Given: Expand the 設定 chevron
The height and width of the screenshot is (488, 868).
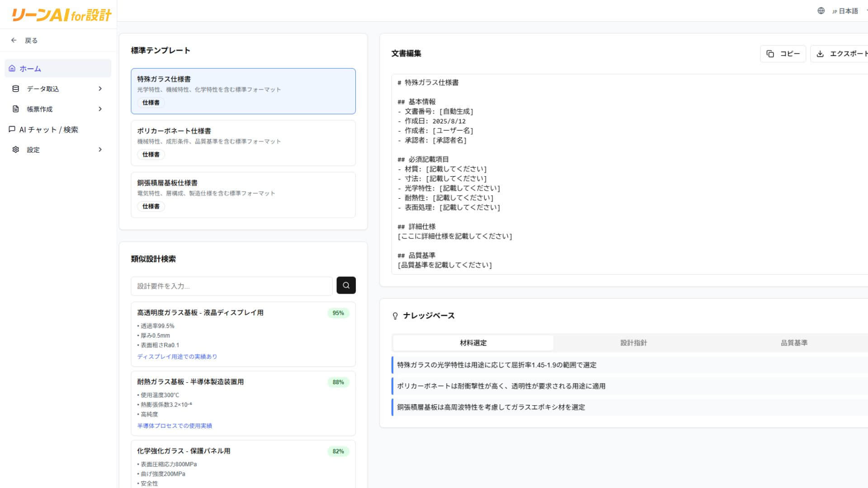Looking at the screenshot, I should tap(100, 150).
